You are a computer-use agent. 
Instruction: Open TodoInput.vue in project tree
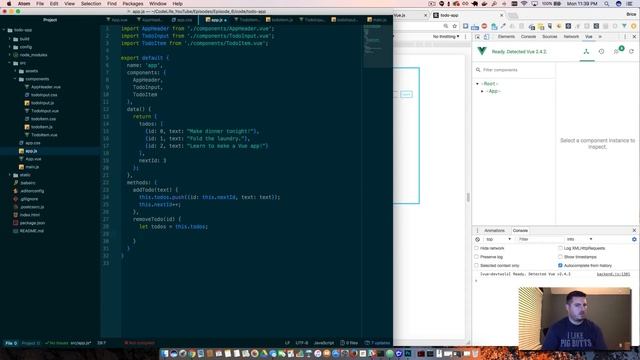click(45, 111)
